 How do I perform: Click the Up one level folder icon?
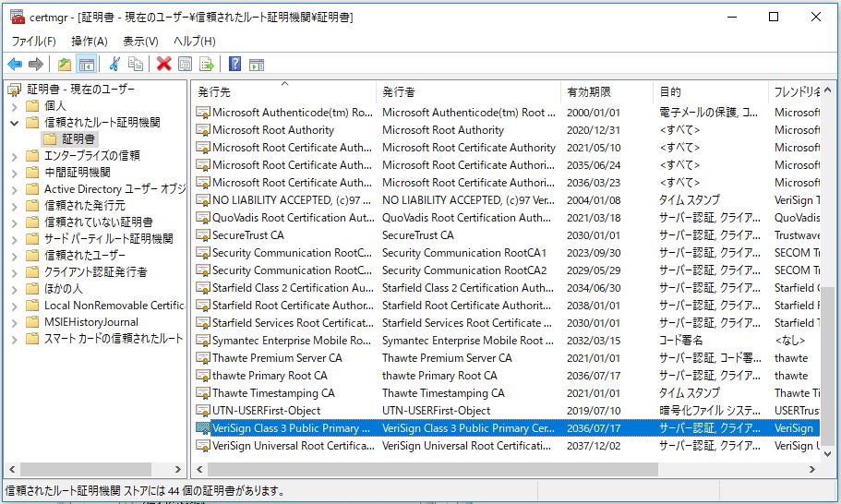[x=65, y=65]
